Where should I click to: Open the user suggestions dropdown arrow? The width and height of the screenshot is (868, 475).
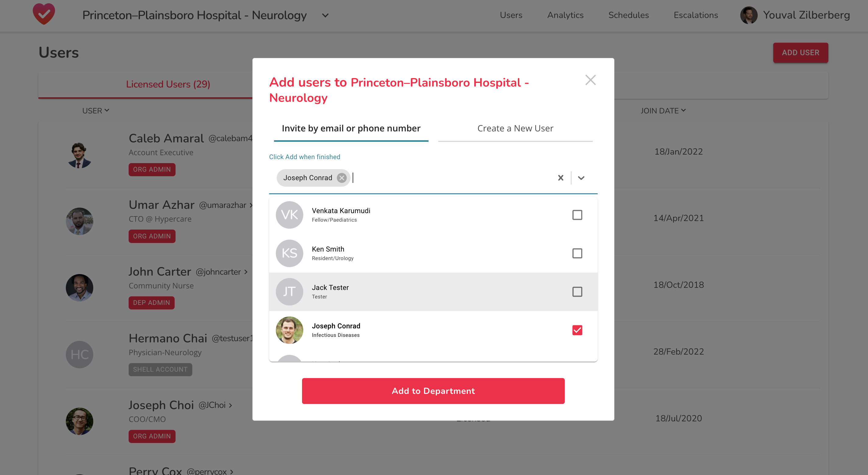coord(581,178)
